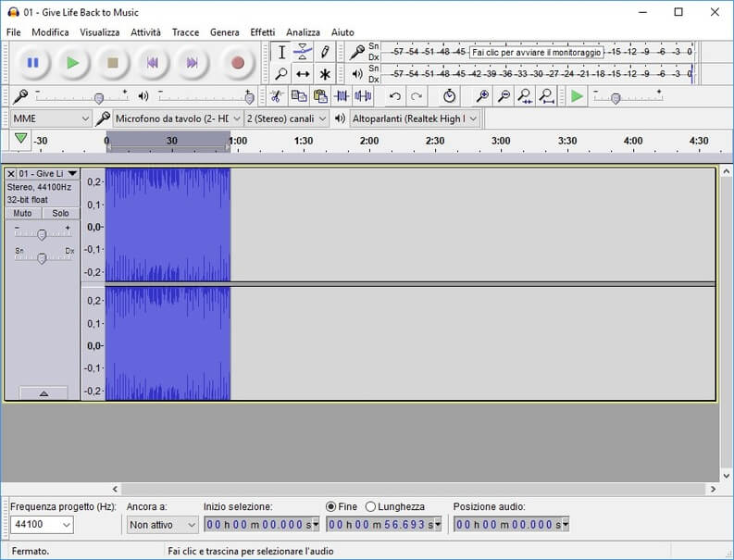The width and height of the screenshot is (734, 560).
Task: Click the Pause transport button
Action: tap(32, 63)
